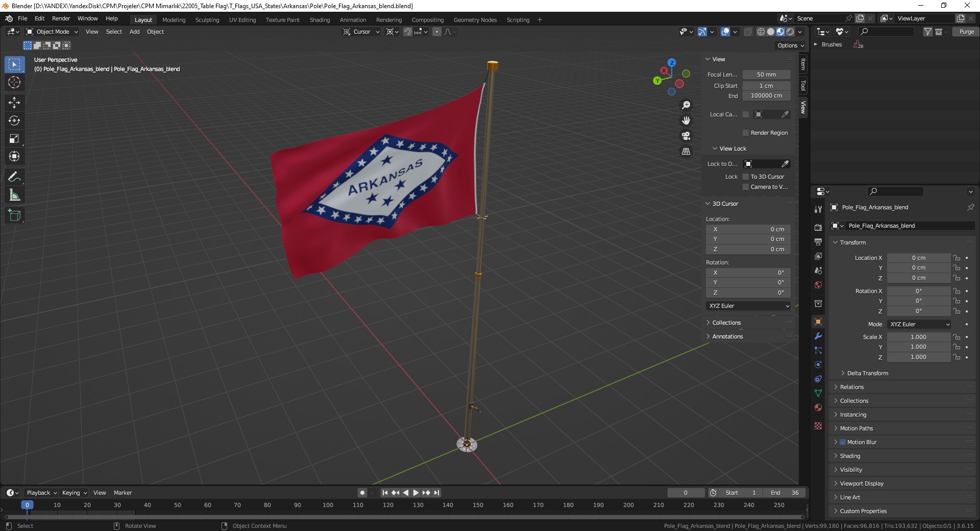Open the Render properties tab icon

pos(818,227)
